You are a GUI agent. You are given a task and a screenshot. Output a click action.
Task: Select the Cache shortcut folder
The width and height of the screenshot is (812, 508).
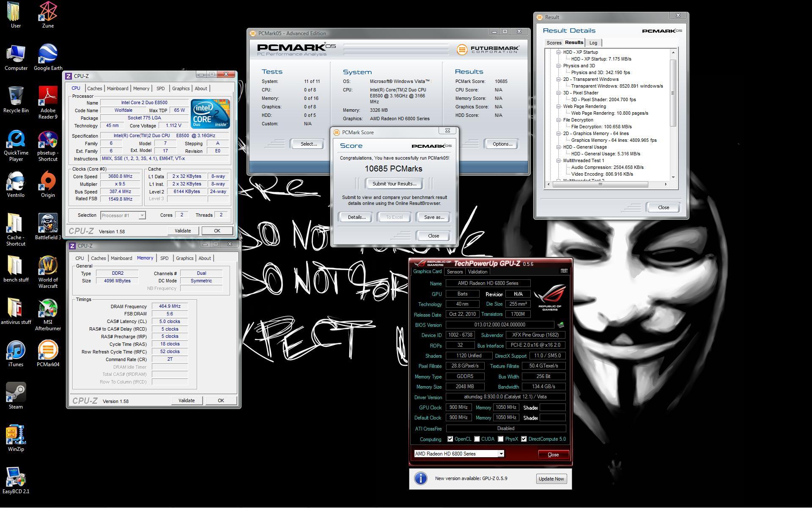point(16,230)
